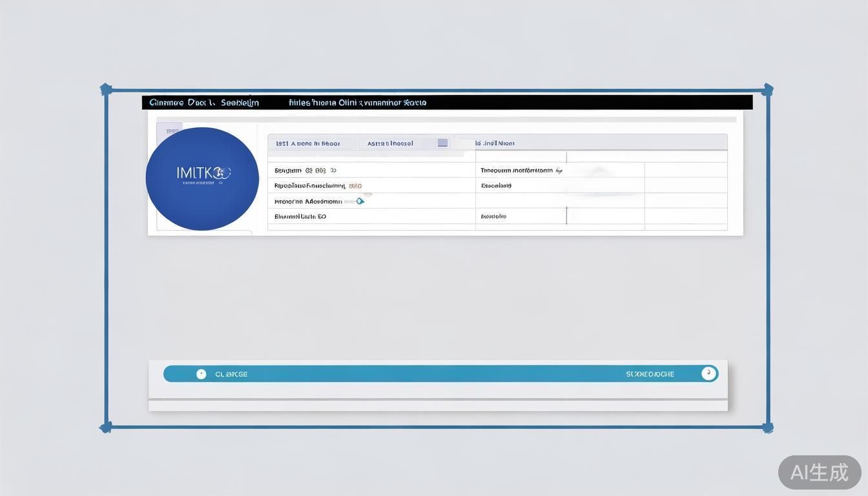
Task: Open the third header tab ending in 'Nioor'
Action: click(x=495, y=143)
